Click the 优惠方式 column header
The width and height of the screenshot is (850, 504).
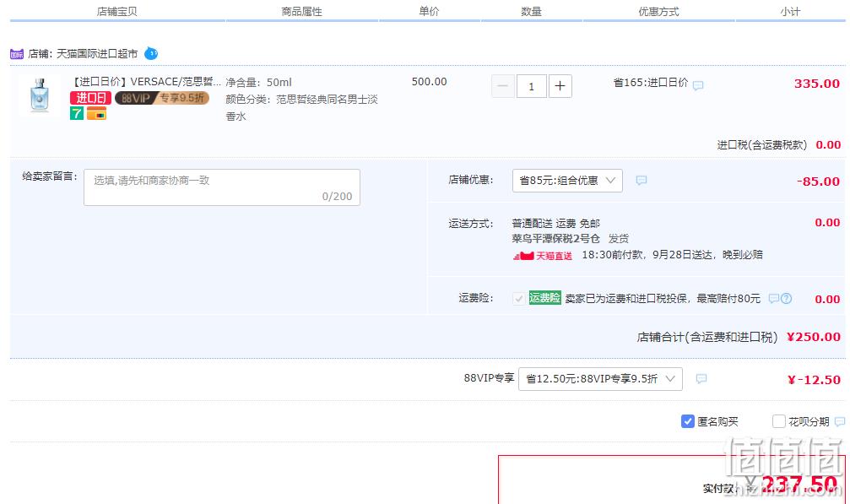(658, 11)
